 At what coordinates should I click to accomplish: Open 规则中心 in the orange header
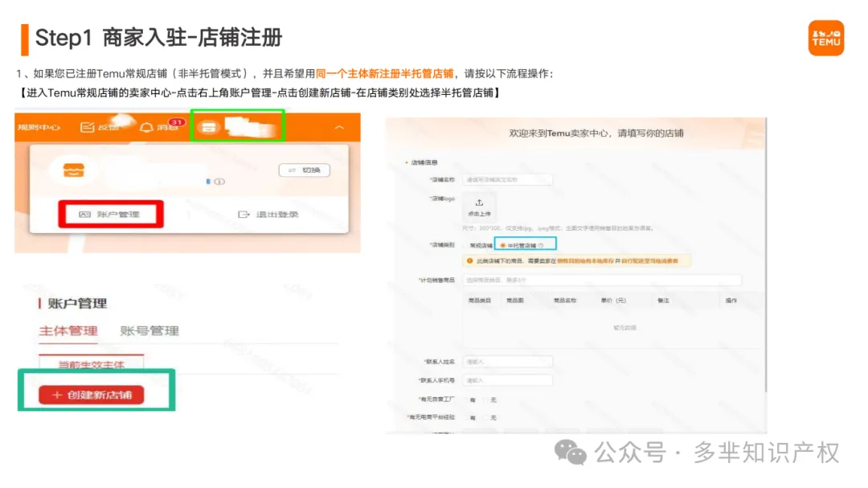click(39, 127)
